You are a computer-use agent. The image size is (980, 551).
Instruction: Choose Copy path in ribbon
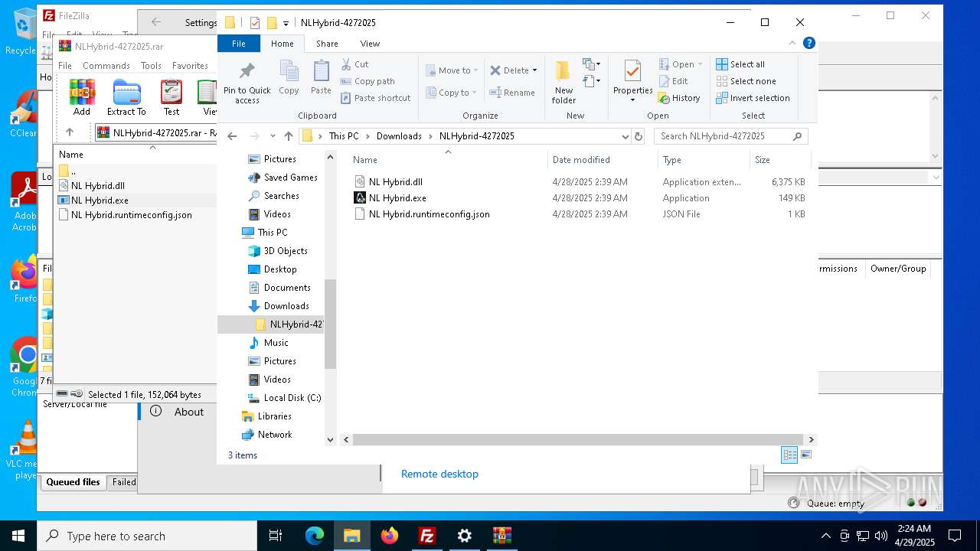[x=367, y=81]
